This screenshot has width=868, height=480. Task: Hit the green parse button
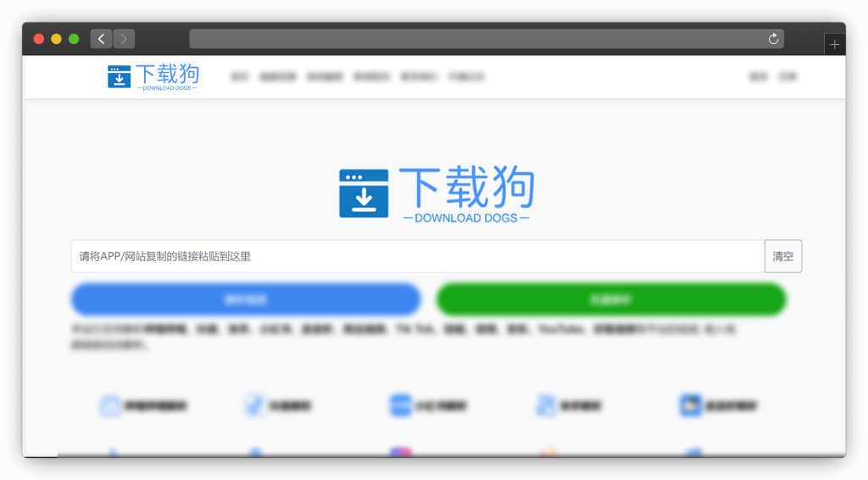611,299
